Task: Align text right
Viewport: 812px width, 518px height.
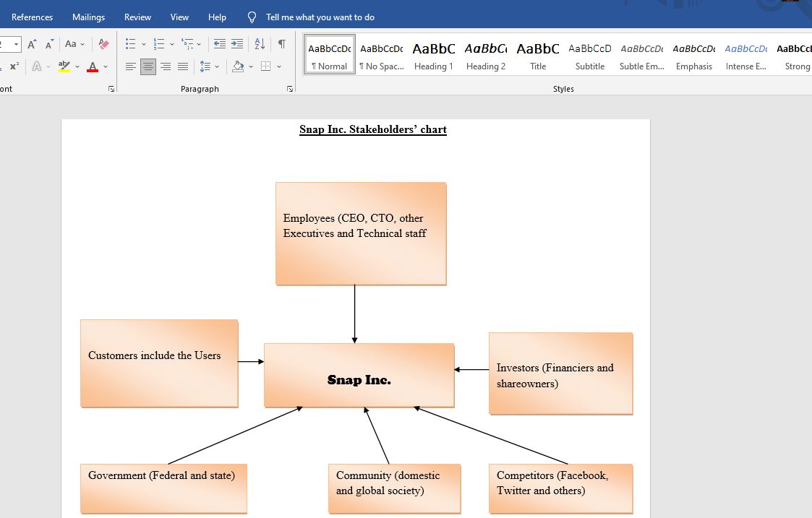Action: point(166,66)
